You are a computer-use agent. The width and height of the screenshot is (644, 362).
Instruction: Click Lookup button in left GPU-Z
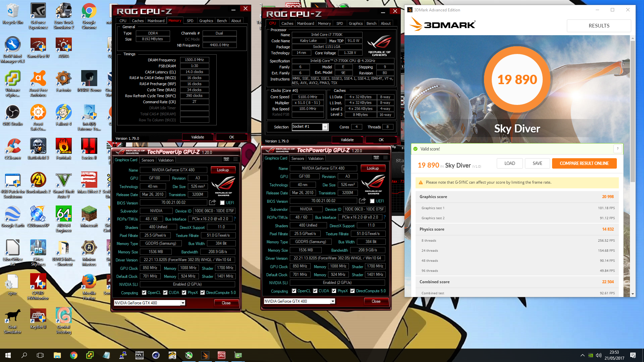(x=223, y=170)
